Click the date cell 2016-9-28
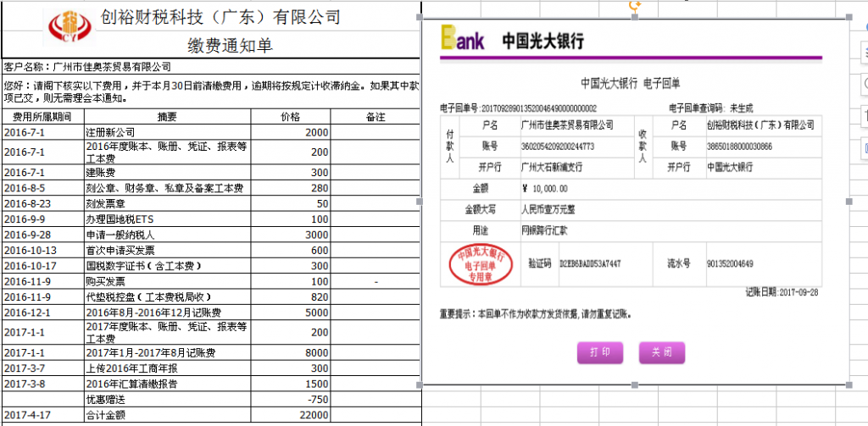This screenshot has height=426, width=868. pyautogui.click(x=42, y=235)
